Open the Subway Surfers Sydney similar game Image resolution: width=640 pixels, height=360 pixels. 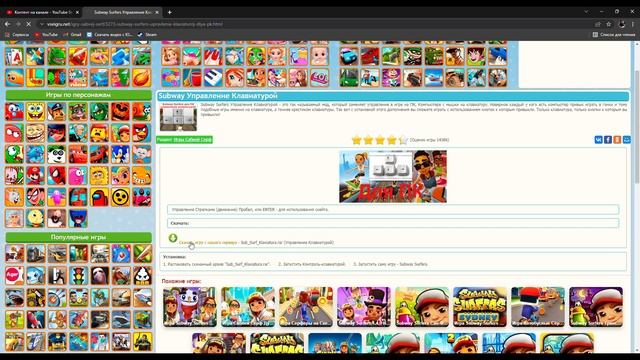[x=480, y=307]
